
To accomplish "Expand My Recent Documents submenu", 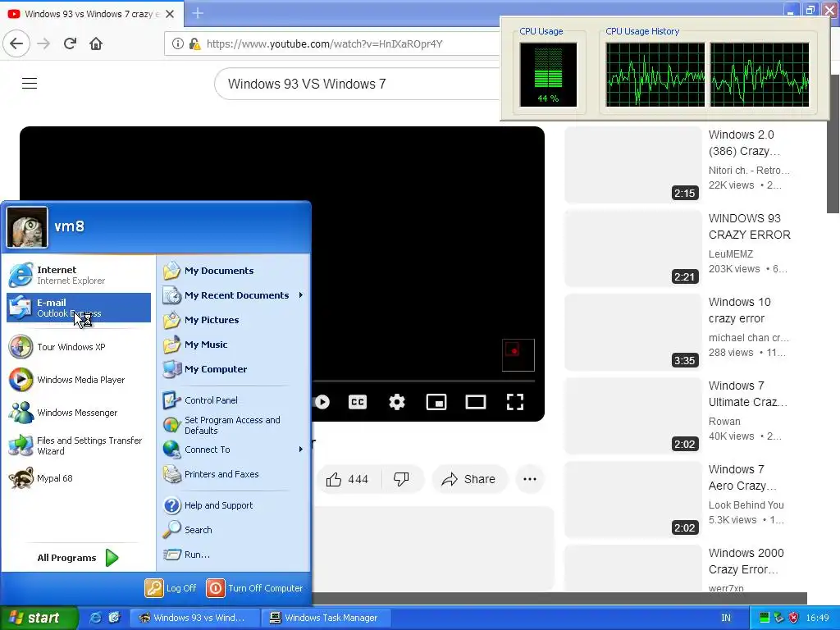I will 234,295.
